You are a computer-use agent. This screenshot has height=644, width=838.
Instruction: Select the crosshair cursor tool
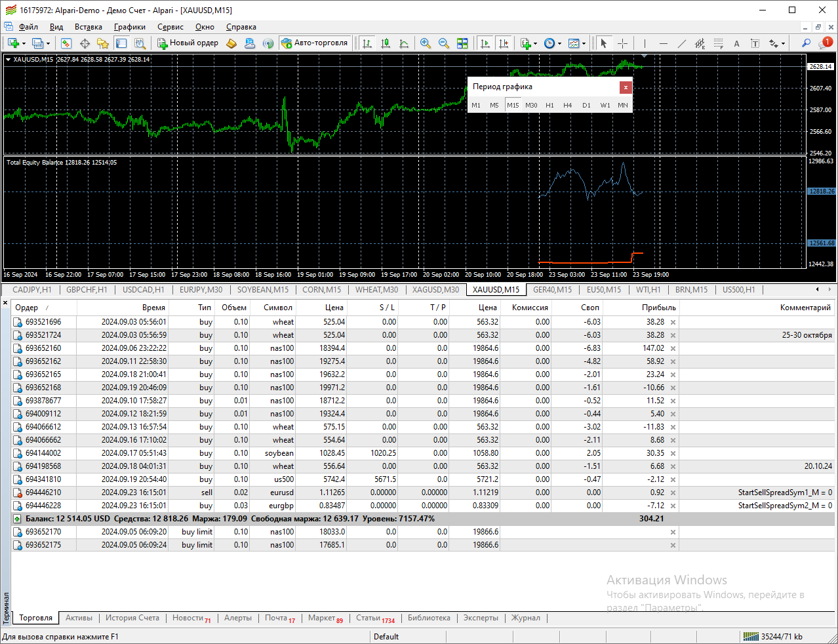[622, 43]
